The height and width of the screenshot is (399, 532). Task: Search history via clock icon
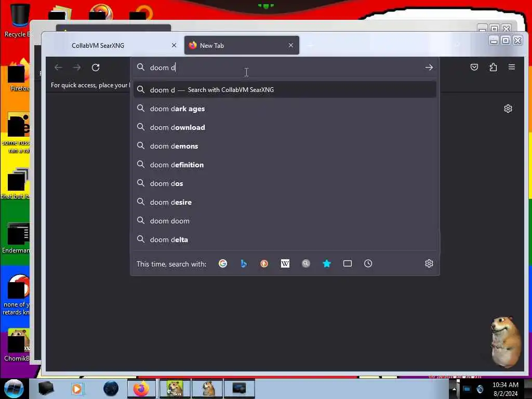click(368, 263)
